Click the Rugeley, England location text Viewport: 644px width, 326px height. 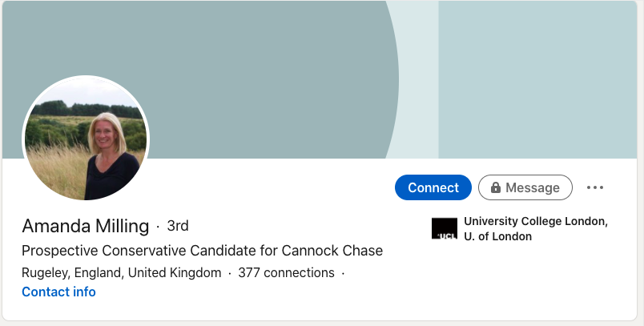tap(73, 272)
